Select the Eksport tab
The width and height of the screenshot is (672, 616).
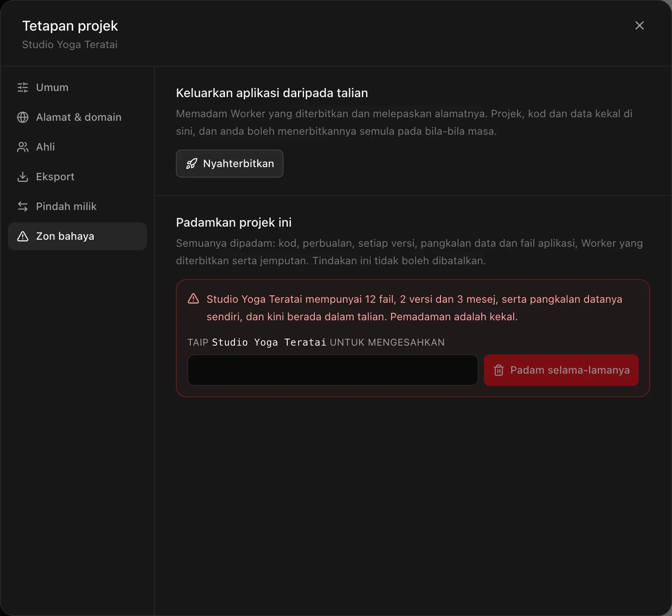[77, 177]
